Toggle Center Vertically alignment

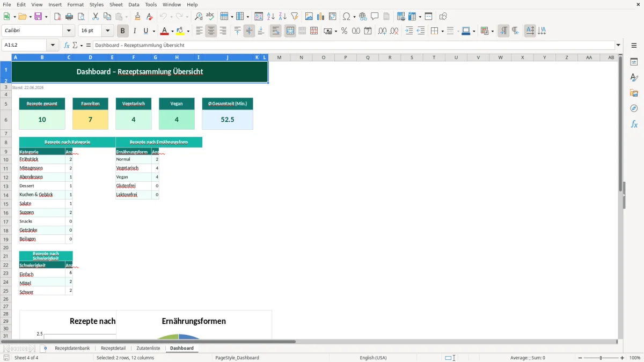coord(249,31)
